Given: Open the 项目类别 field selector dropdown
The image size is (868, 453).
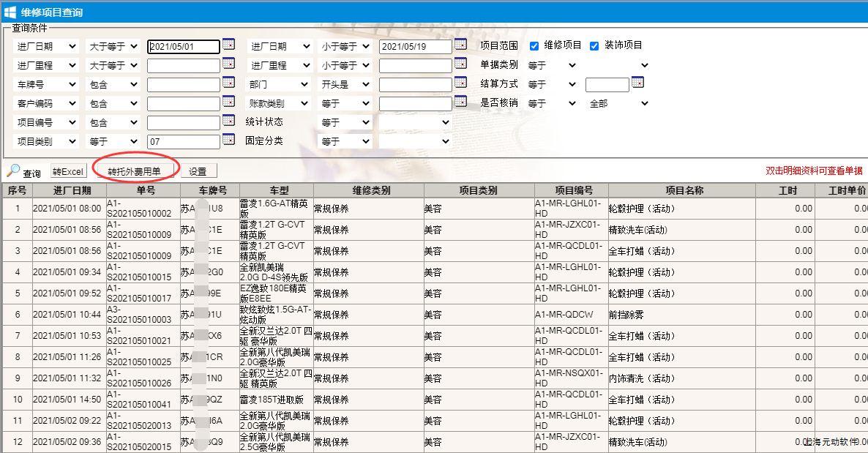Looking at the screenshot, I should pyautogui.click(x=47, y=141).
